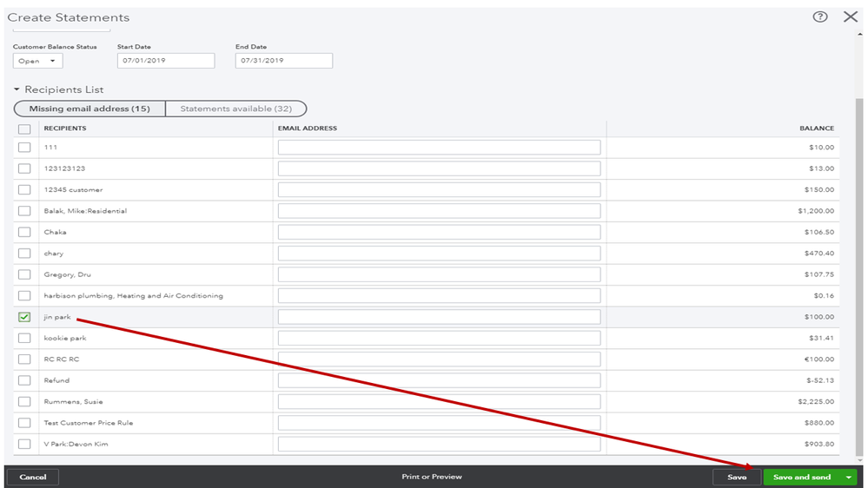Click the $31.41 balance value
Screen dimensions: 868x488
pos(821,338)
